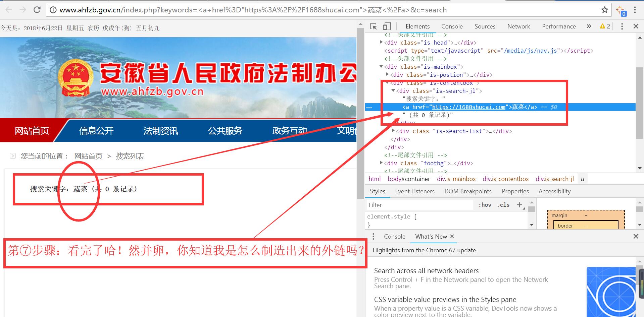
Task: Open the DOM Breakpoints sidebar tab
Action: coord(468,191)
